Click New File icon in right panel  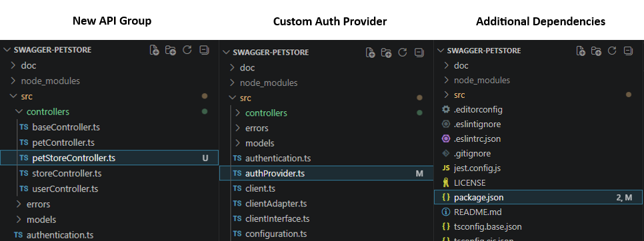pyautogui.click(x=581, y=51)
